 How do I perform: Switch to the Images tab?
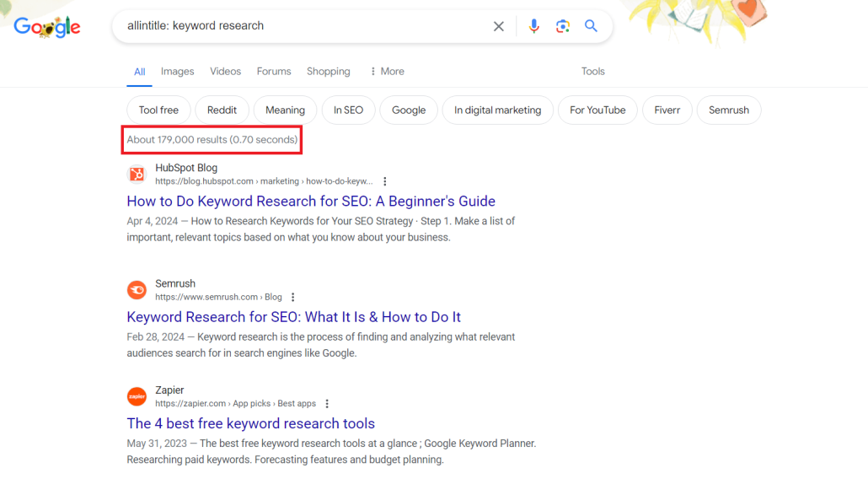[x=177, y=72]
